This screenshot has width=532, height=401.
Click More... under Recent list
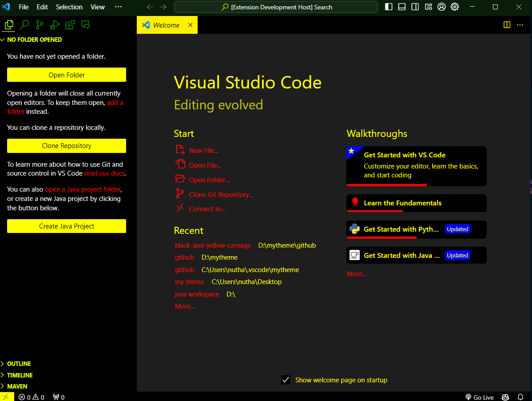tap(185, 306)
